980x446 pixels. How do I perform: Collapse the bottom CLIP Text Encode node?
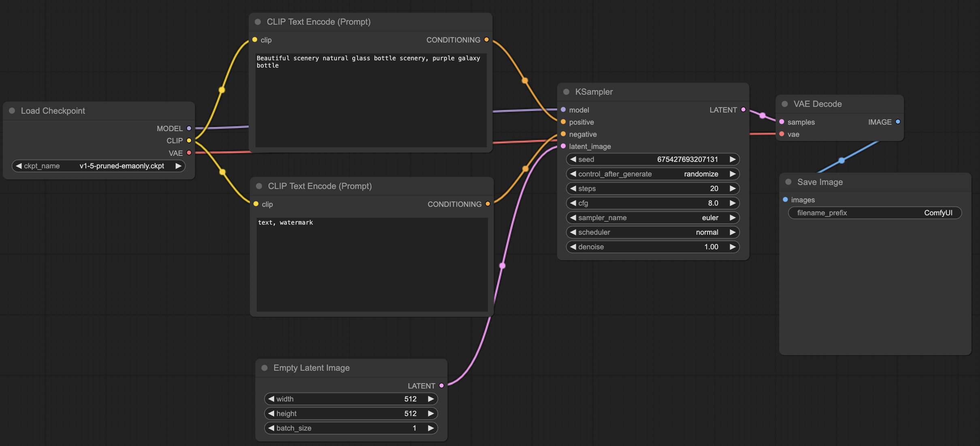click(259, 186)
